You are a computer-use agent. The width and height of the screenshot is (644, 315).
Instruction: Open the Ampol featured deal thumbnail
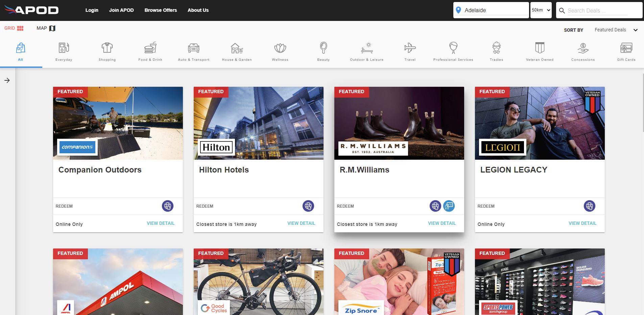click(x=118, y=282)
